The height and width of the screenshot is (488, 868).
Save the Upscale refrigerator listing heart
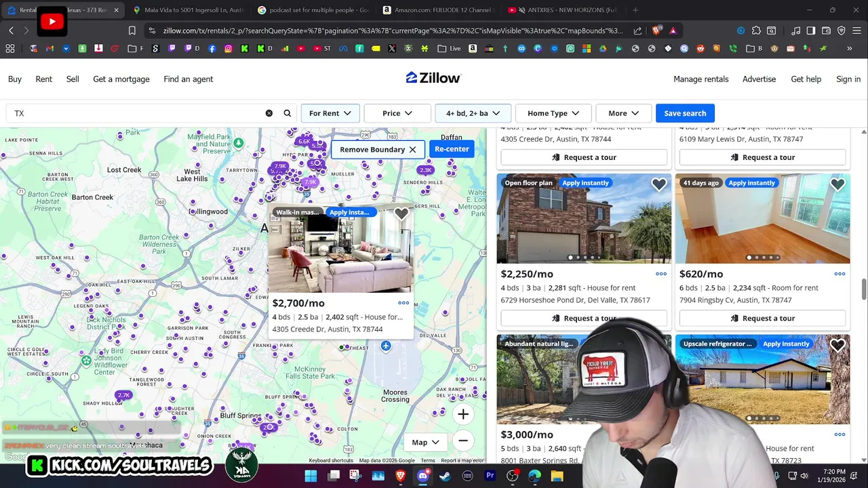point(837,346)
